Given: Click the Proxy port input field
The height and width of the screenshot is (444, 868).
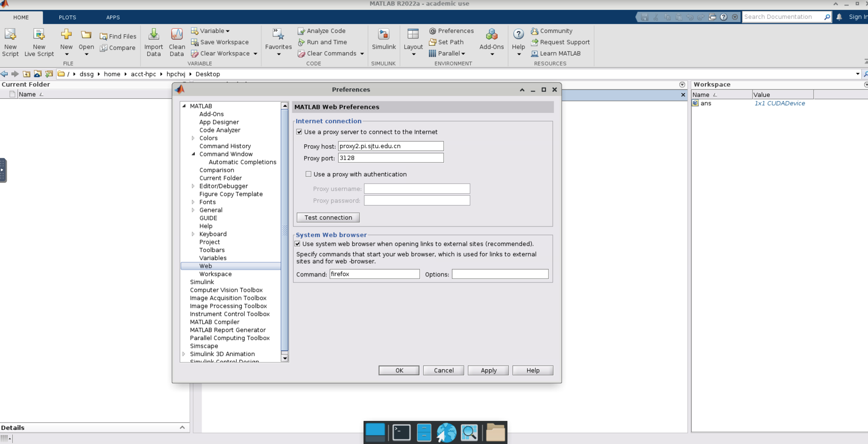Looking at the screenshot, I should tap(391, 158).
